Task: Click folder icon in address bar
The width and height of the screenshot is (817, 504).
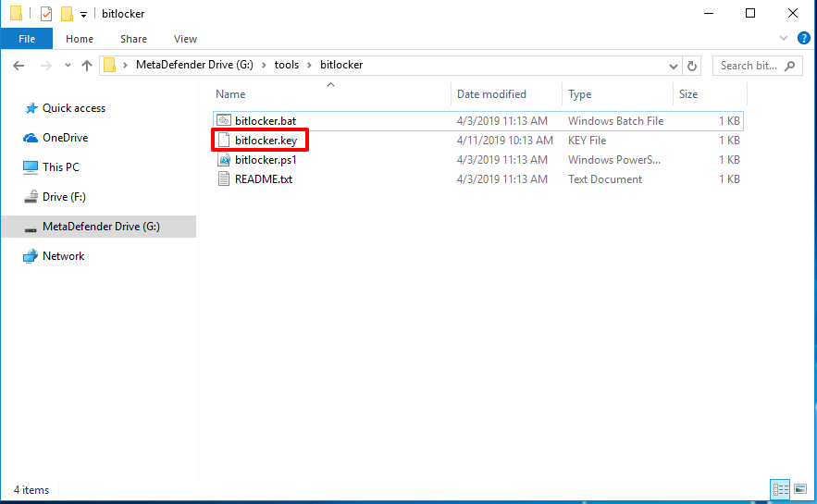Action: pyautogui.click(x=109, y=65)
